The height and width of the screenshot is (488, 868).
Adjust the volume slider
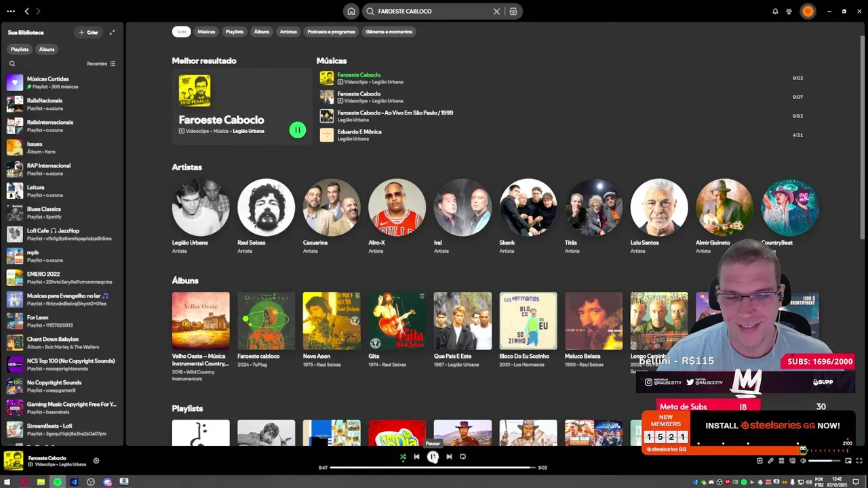tap(825, 461)
